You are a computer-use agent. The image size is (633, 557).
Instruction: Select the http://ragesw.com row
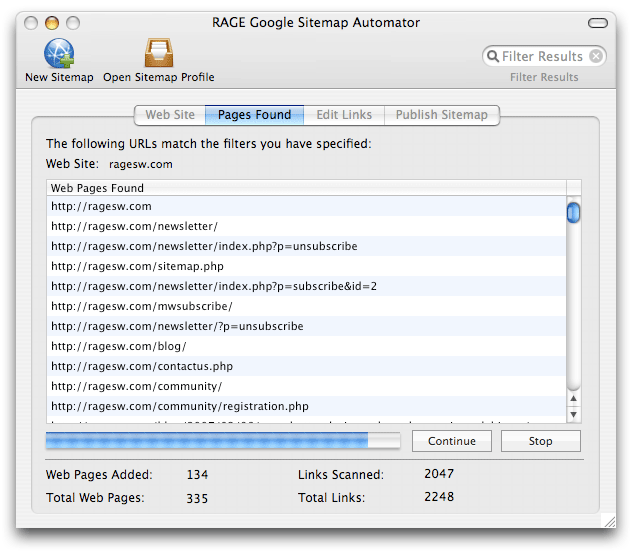click(x=306, y=206)
